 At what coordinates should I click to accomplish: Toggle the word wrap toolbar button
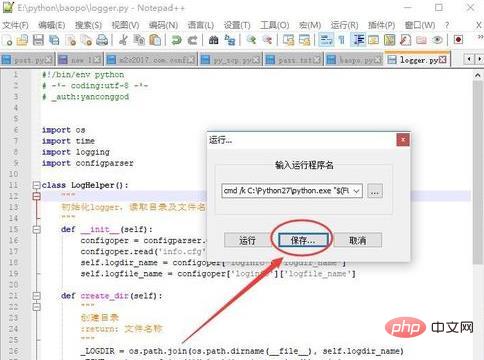(326, 40)
